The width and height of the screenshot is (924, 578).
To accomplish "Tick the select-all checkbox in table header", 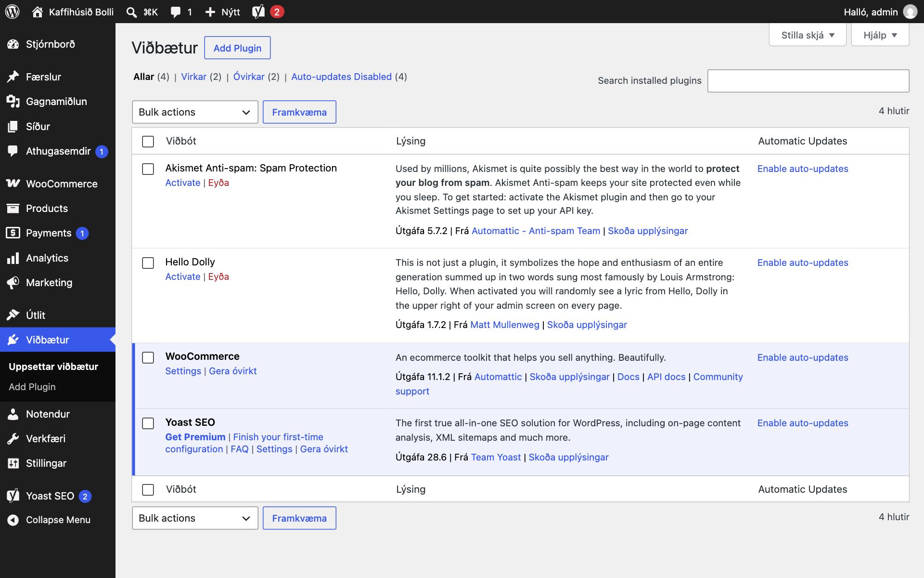I will point(148,141).
